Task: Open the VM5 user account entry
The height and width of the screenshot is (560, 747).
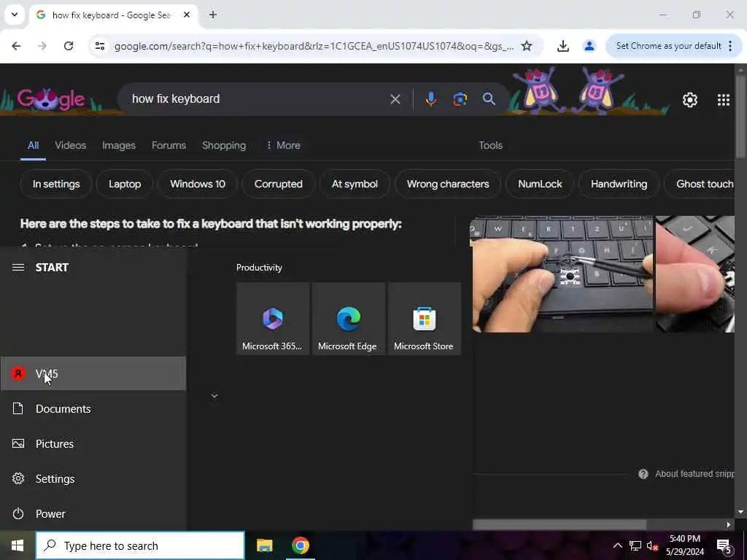Action: 93,374
